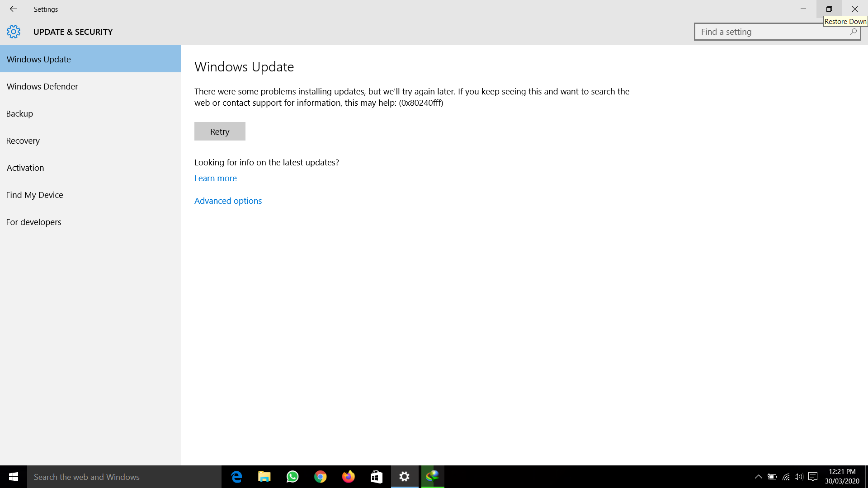
Task: Open Firefox from the taskbar
Action: pyautogui.click(x=349, y=477)
